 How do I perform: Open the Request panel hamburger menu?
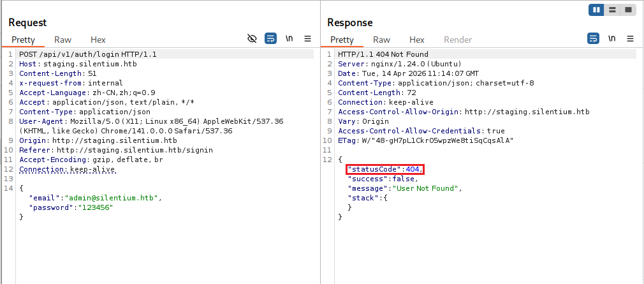(307, 38)
